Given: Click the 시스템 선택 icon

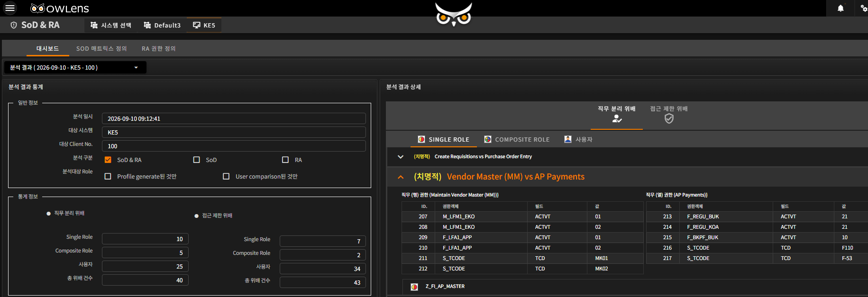Looking at the screenshot, I should pyautogui.click(x=94, y=25).
